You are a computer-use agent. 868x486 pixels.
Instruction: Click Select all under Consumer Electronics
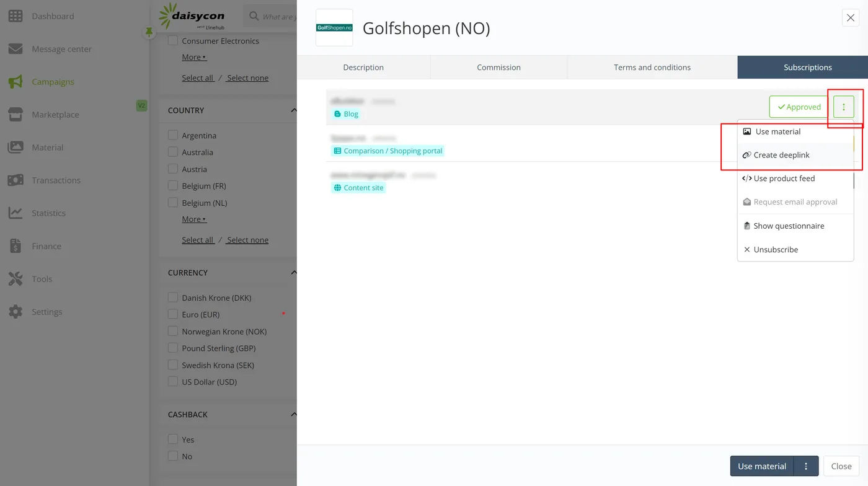tap(198, 78)
